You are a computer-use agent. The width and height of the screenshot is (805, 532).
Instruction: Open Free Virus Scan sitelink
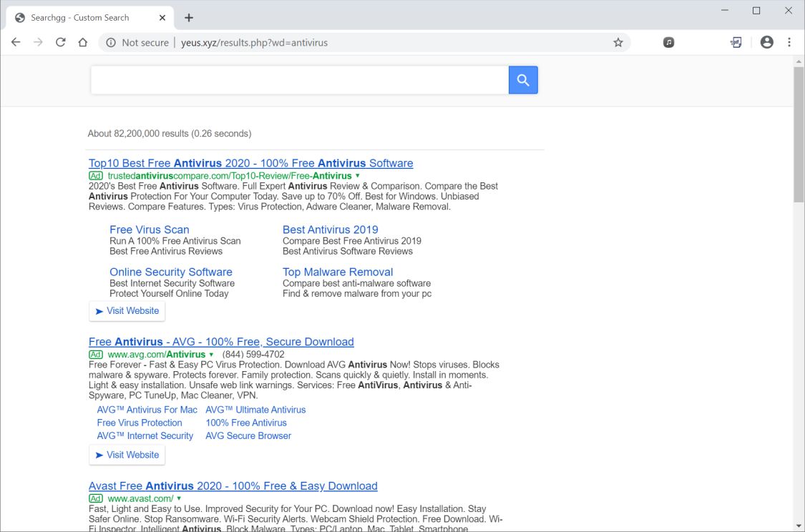(x=150, y=230)
